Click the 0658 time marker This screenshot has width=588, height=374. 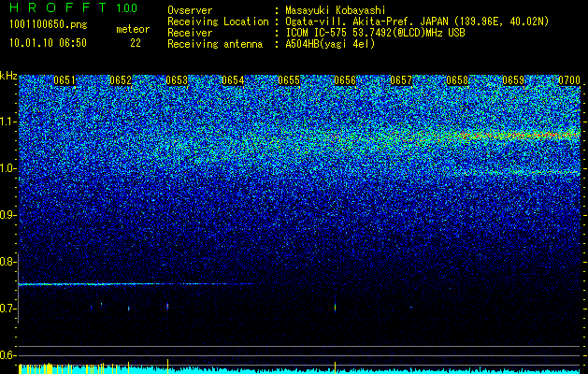coord(457,80)
